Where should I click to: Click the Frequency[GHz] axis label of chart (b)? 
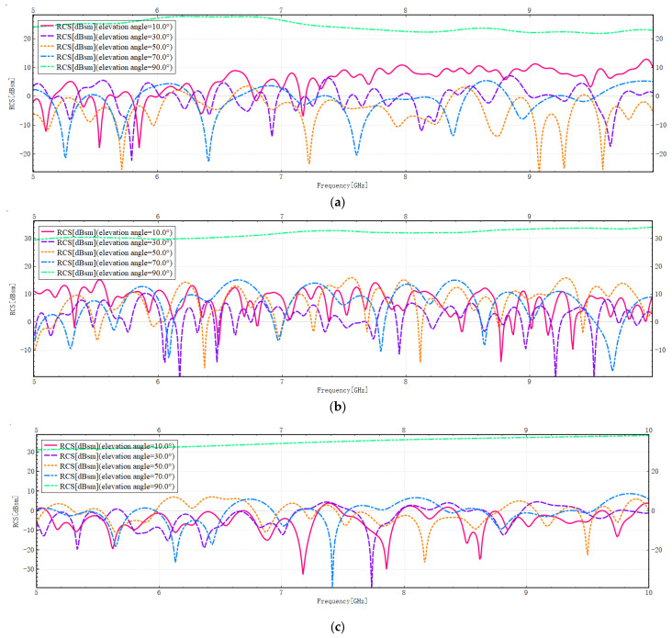[x=342, y=390]
